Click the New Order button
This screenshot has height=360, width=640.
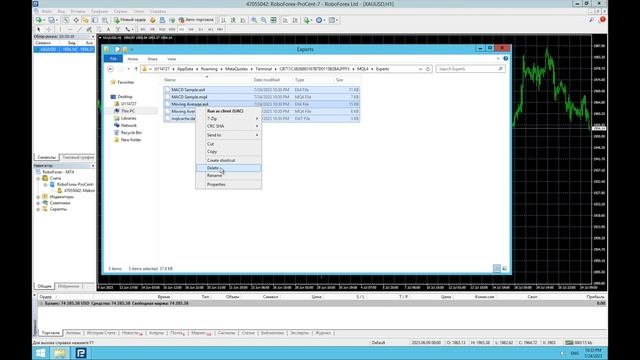point(131,20)
